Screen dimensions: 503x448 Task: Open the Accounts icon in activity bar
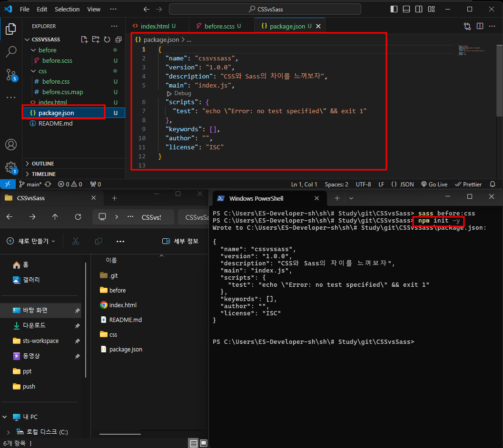11,145
